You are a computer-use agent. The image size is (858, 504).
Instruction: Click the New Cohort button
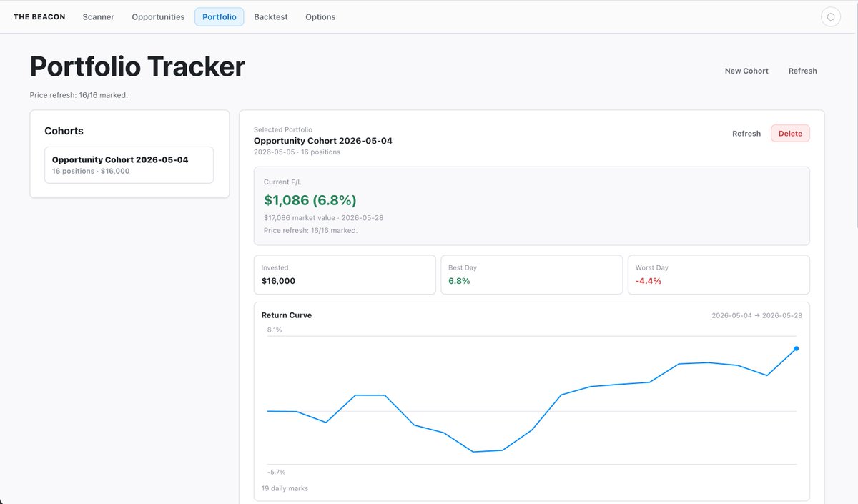[x=746, y=71]
